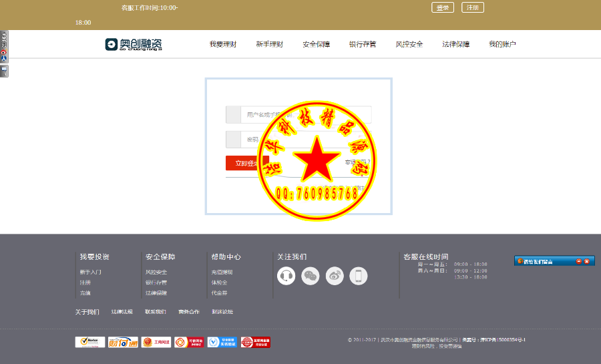The image size is (601, 364).
Task: Focus the 密码 password input field
Action: pyautogui.click(x=298, y=140)
